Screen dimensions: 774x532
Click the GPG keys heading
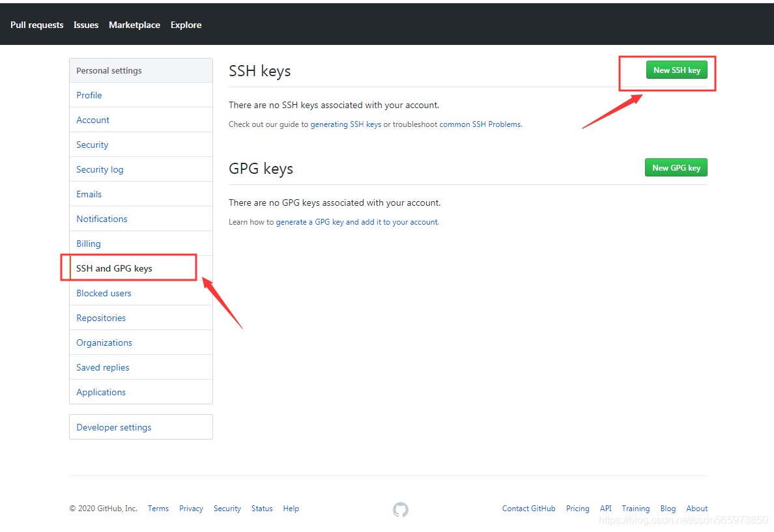click(261, 169)
